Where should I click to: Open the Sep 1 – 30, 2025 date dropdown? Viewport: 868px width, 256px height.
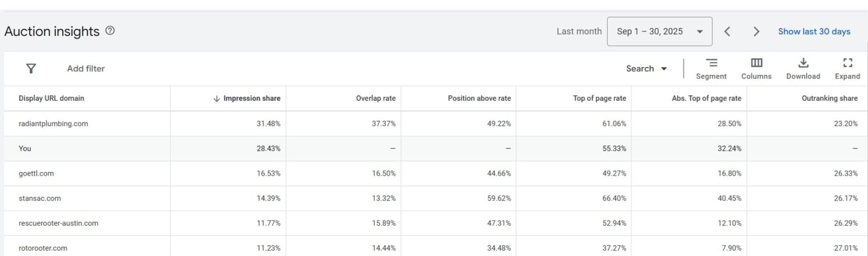point(659,31)
